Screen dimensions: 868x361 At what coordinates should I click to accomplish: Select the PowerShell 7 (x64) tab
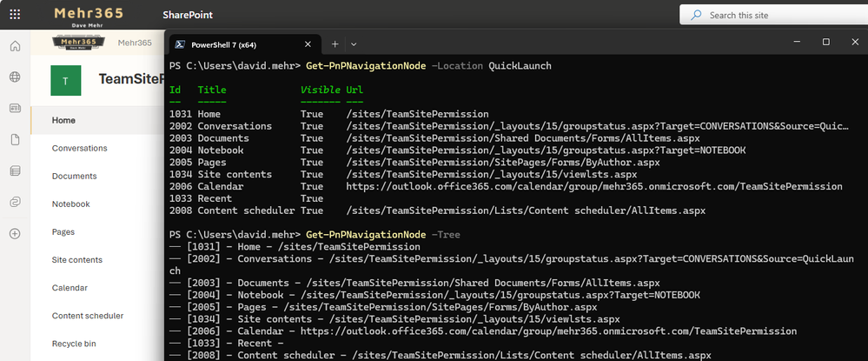click(x=244, y=44)
